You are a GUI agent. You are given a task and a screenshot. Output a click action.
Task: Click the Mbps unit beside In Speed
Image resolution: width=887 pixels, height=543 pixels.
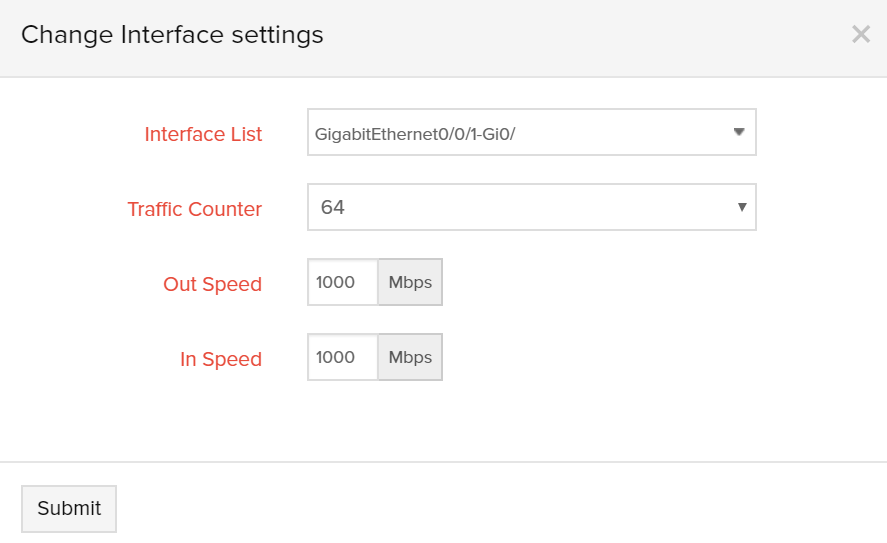(410, 357)
